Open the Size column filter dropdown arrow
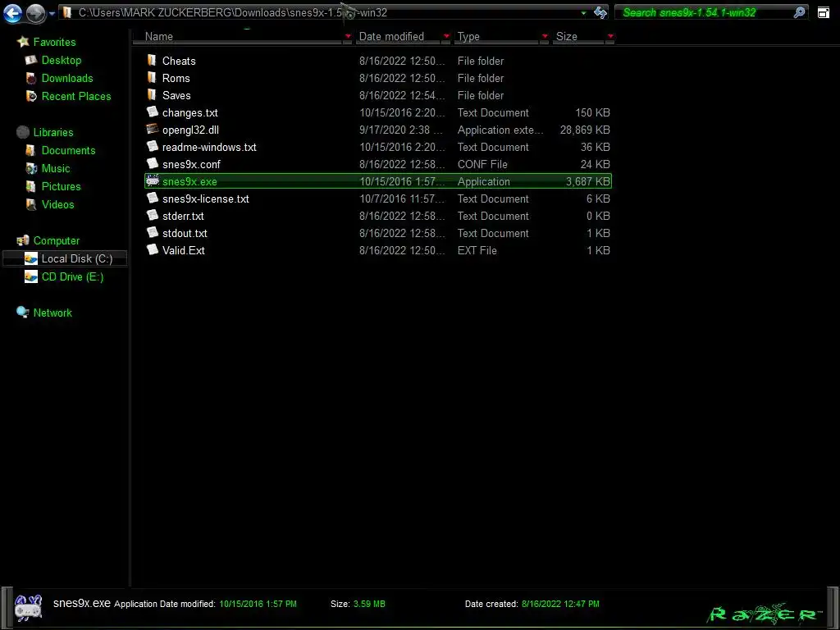This screenshot has width=840, height=630. [x=610, y=36]
